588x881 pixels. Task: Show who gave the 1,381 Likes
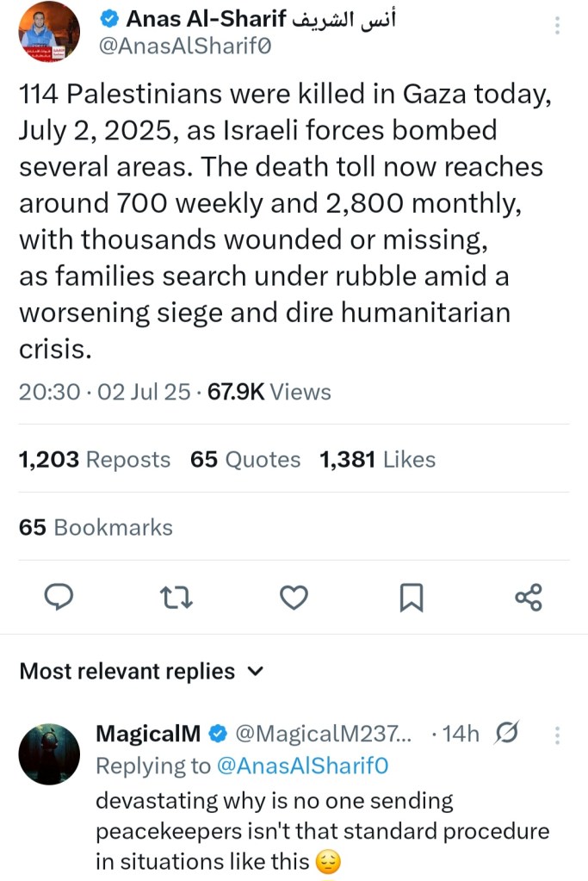[377, 460]
